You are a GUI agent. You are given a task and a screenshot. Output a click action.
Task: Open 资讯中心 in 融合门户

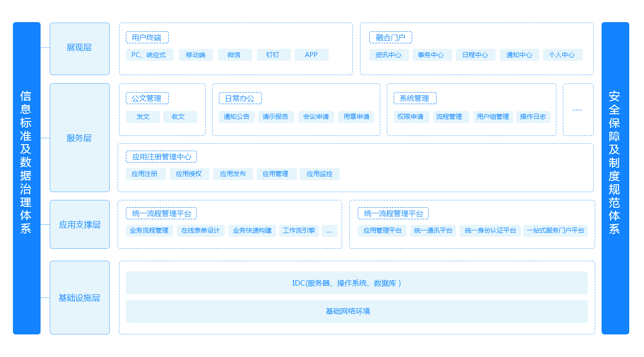pyautogui.click(x=388, y=55)
